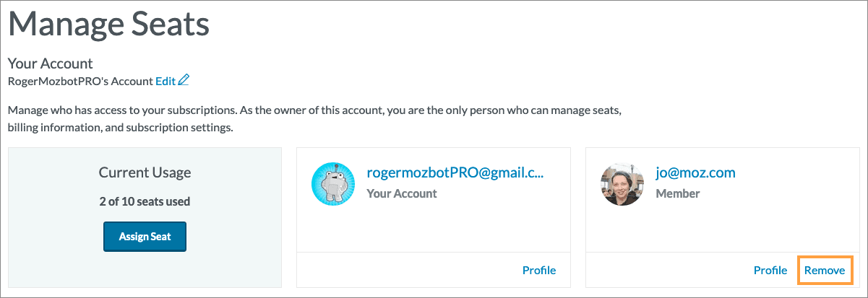Click the subscription access description paragraph

click(315, 120)
